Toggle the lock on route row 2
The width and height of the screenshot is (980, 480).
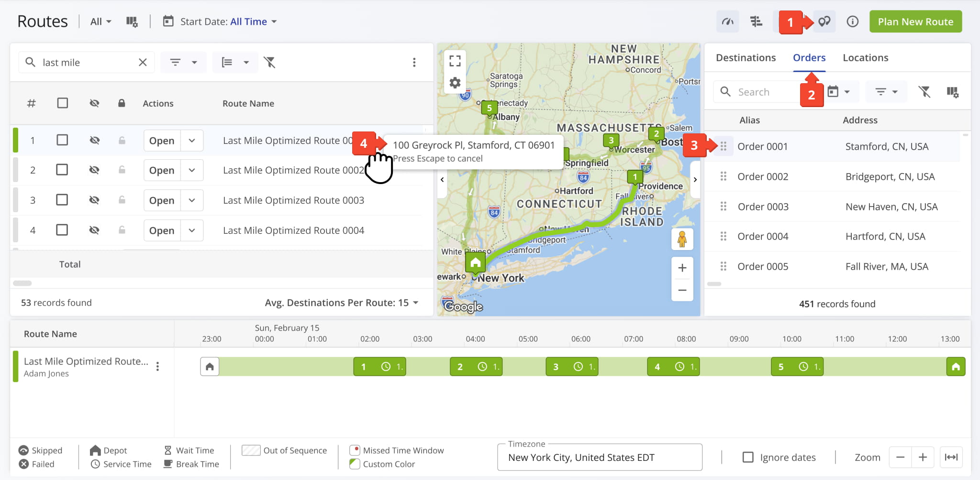[x=122, y=170]
